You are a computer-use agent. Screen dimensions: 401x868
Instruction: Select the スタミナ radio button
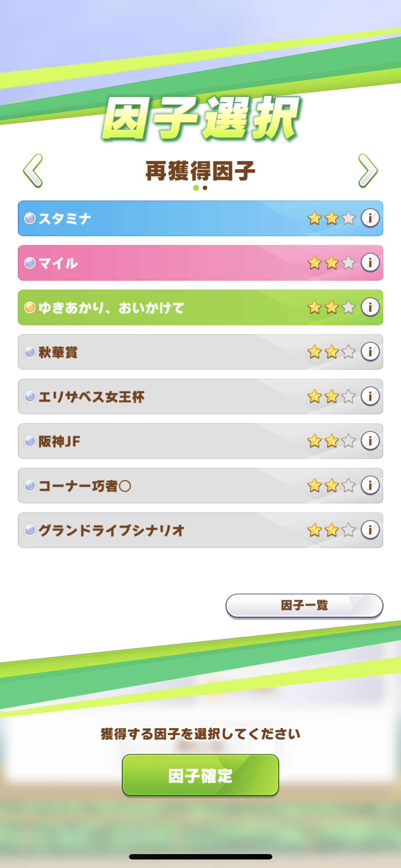point(30,218)
